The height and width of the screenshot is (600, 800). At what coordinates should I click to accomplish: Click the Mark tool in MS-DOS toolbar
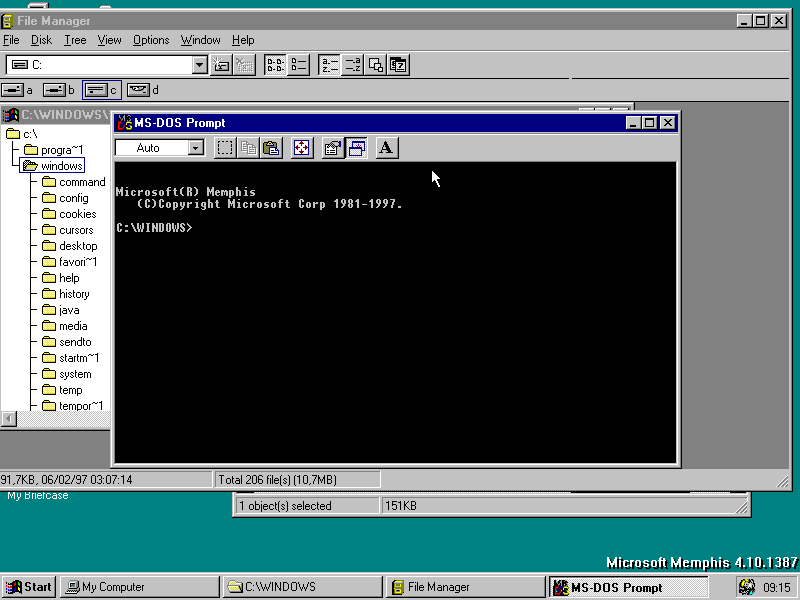coord(226,148)
